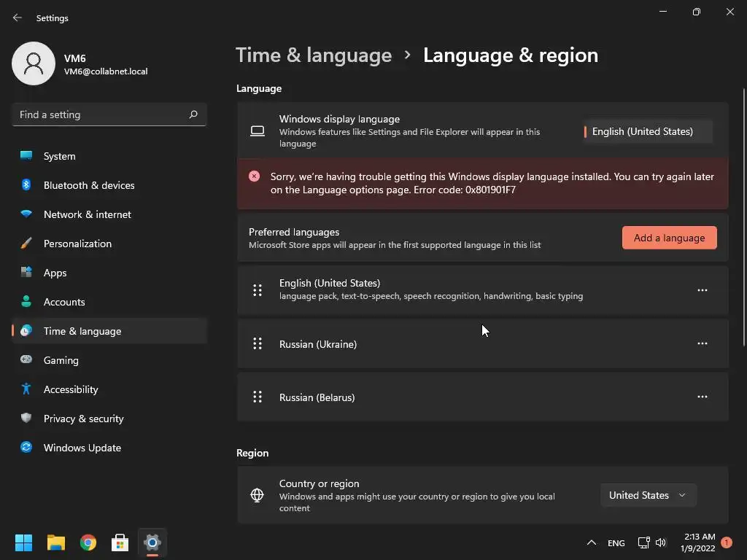Open File Explorer from taskbar
The width and height of the screenshot is (747, 560).
tap(55, 542)
